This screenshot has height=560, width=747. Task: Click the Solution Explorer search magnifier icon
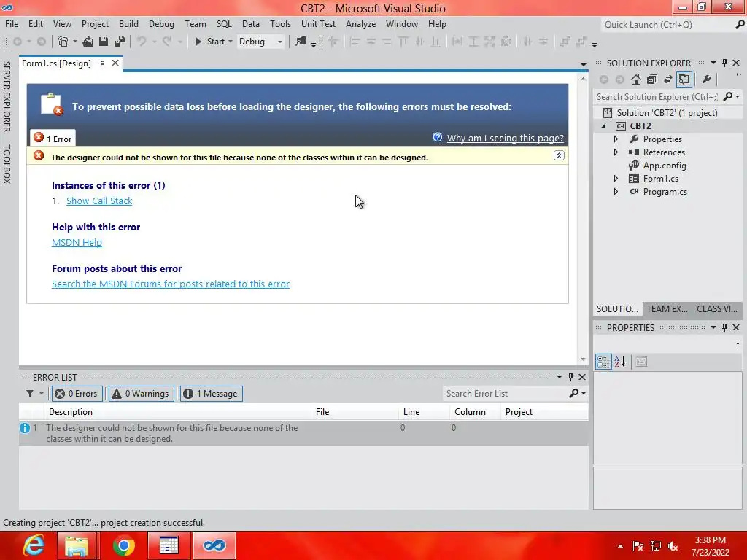(727, 97)
